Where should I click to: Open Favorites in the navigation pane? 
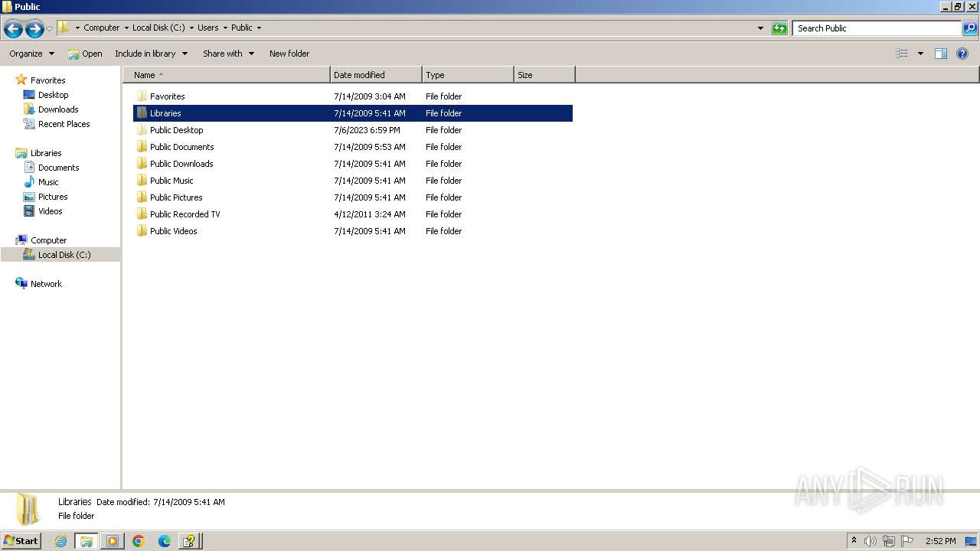47,80
